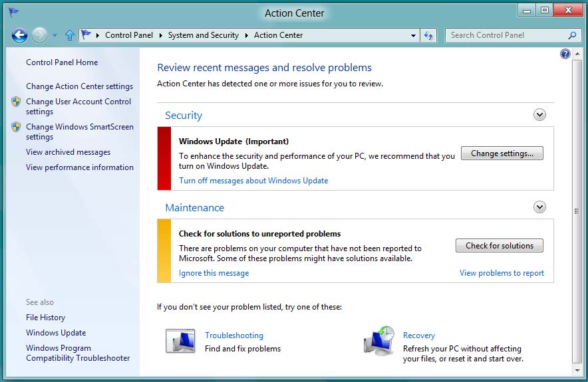The height and width of the screenshot is (382, 588).
Task: Click the Change settings button
Action: 502,153
